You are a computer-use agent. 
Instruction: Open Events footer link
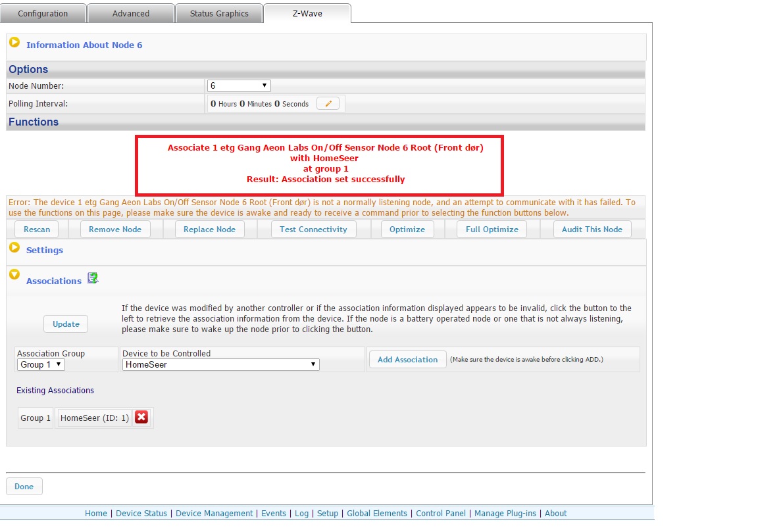click(274, 513)
